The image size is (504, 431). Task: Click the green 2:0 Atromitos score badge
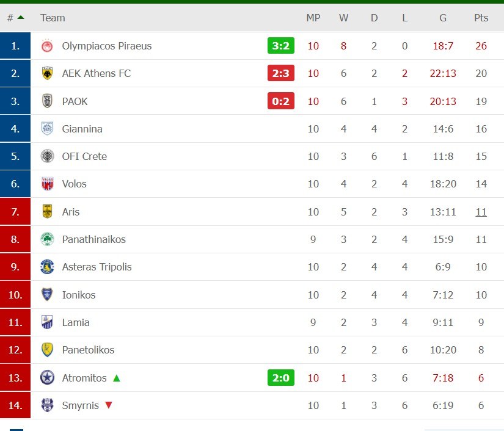[x=280, y=378]
